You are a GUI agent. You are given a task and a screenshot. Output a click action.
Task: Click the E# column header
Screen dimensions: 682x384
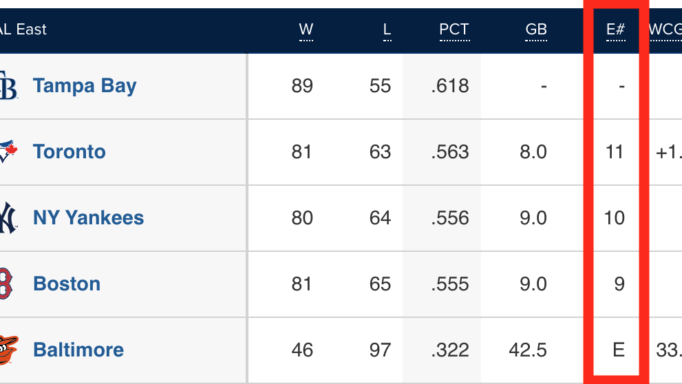[615, 30]
